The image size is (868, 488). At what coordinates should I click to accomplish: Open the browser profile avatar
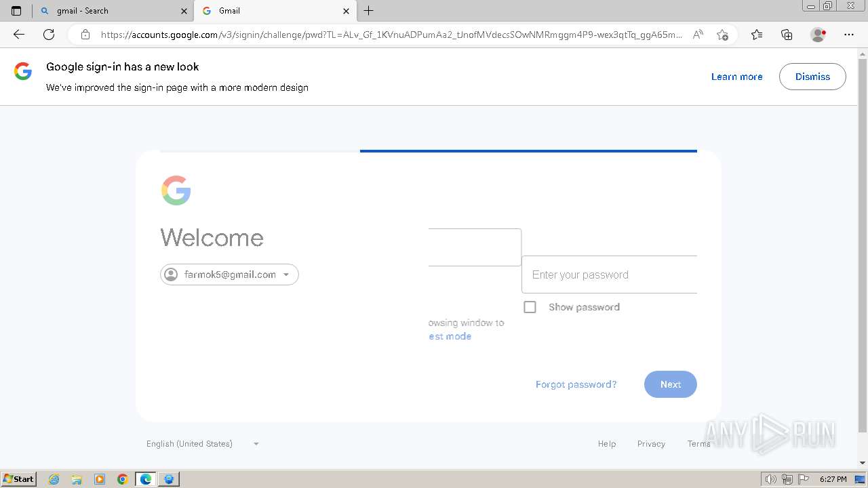click(x=818, y=35)
